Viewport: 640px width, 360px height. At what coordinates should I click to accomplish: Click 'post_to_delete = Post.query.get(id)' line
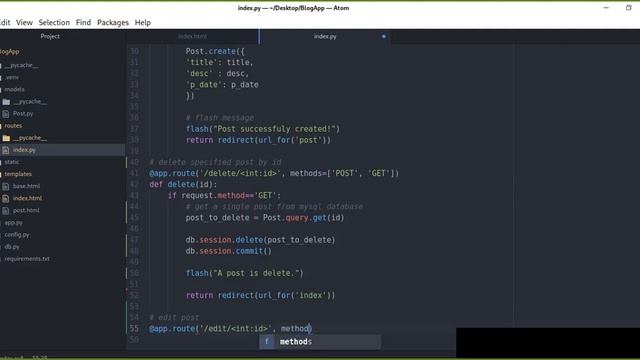(x=265, y=218)
